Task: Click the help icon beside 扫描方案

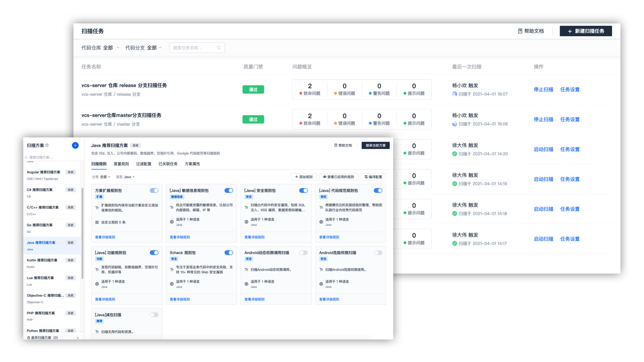Action: 47,145
